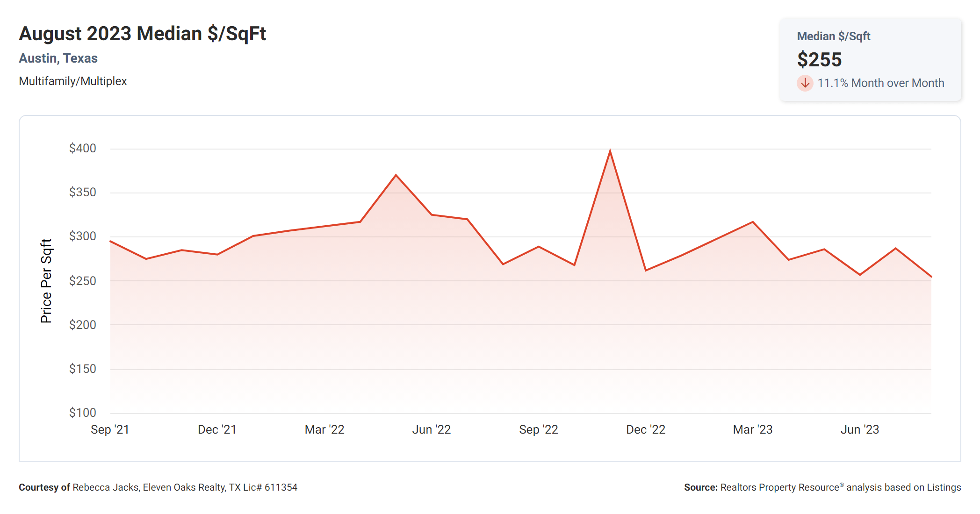
Task: Click the Median $/Sqft card title
Action: coord(833,36)
